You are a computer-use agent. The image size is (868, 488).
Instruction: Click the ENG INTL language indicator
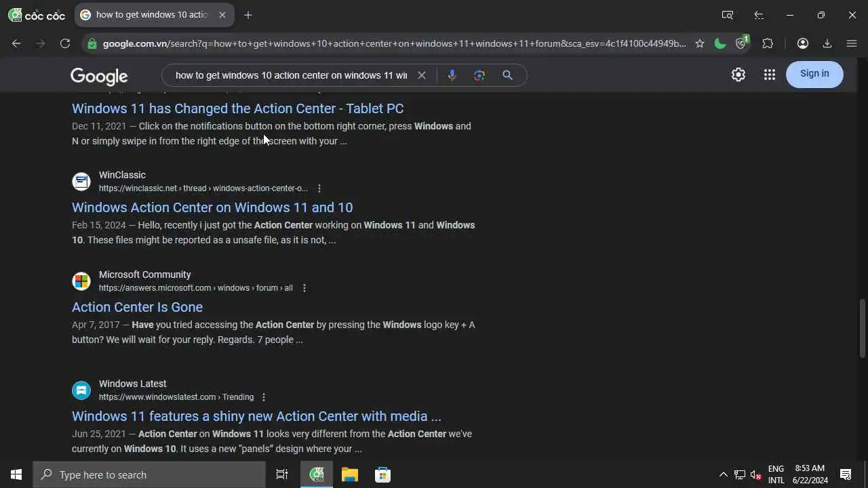click(776, 474)
